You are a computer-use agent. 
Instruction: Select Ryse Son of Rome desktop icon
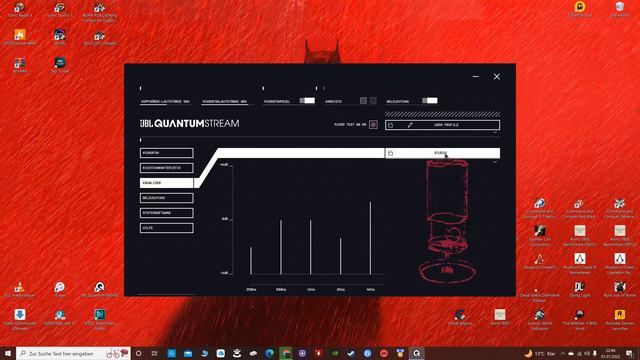[620, 290]
